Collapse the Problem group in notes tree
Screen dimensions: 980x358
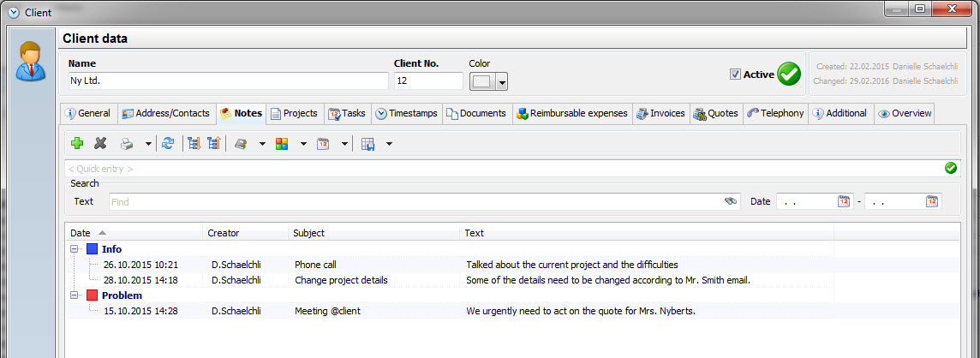point(75,295)
